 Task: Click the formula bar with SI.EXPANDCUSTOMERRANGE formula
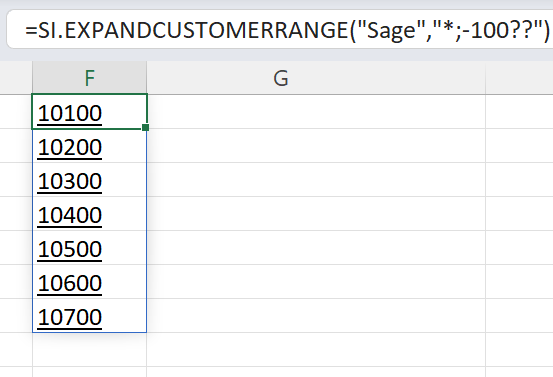[x=280, y=30]
